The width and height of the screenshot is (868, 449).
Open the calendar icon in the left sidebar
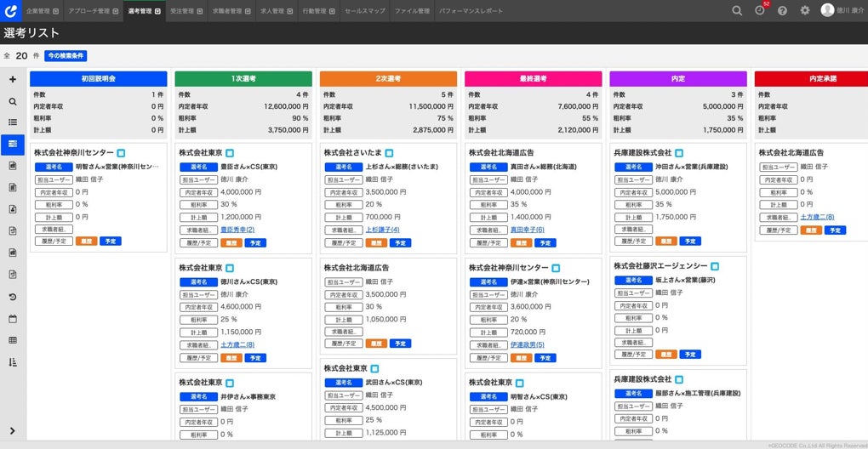[x=13, y=319]
